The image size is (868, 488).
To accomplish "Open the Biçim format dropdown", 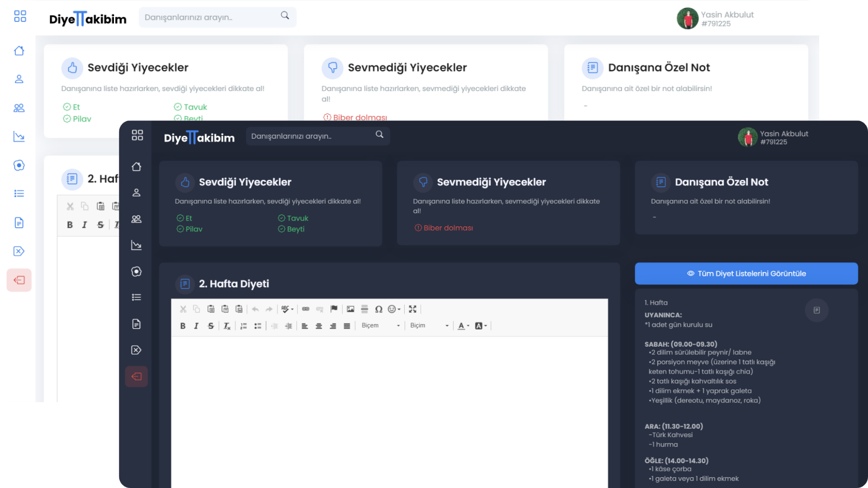I will (x=429, y=326).
